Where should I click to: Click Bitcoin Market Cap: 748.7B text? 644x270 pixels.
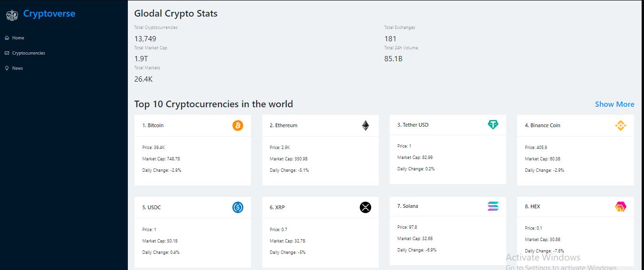[x=161, y=159]
